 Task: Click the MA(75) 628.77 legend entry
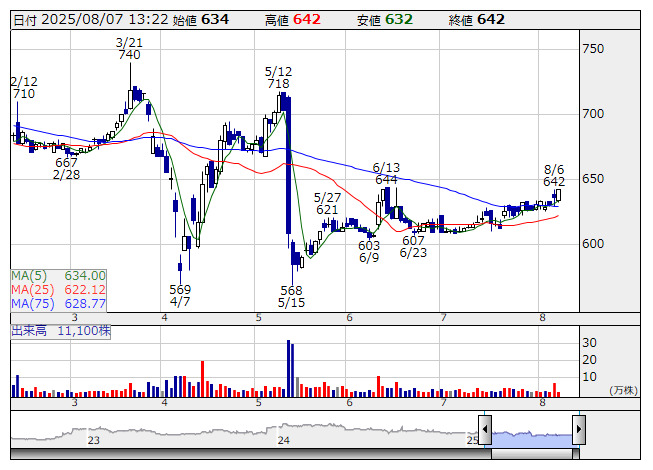tap(59, 304)
